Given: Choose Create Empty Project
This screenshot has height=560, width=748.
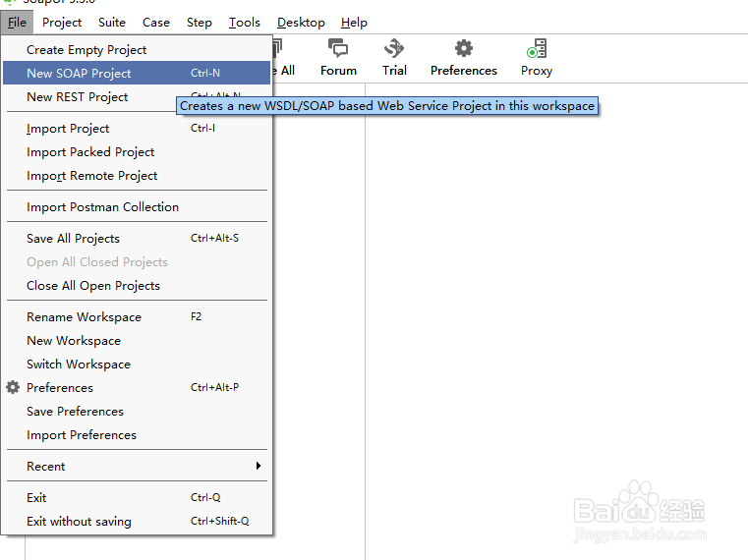Looking at the screenshot, I should point(137,49).
